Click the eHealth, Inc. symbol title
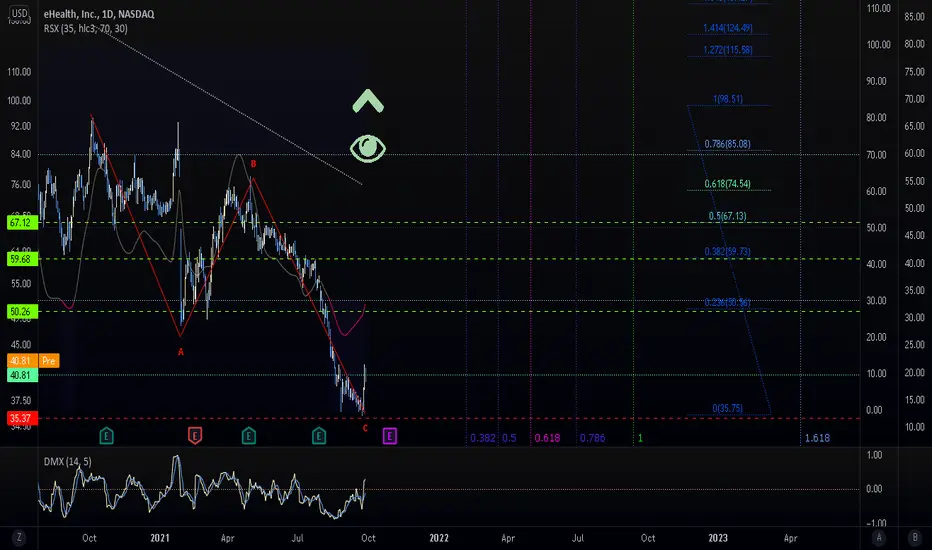The height and width of the screenshot is (550, 932). click(x=99, y=14)
